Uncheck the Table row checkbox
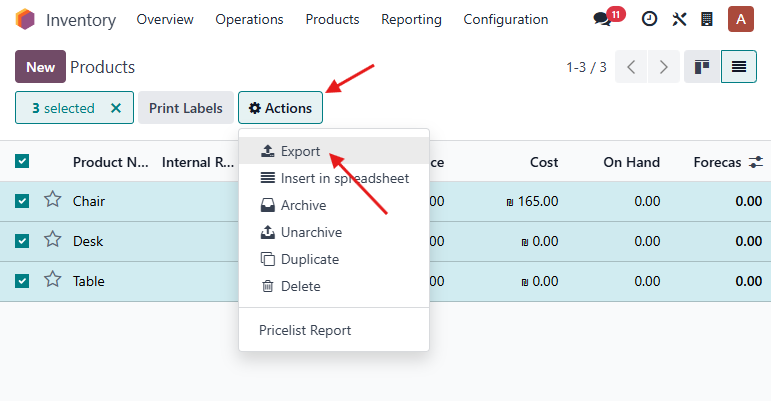771x401 pixels. 23,281
